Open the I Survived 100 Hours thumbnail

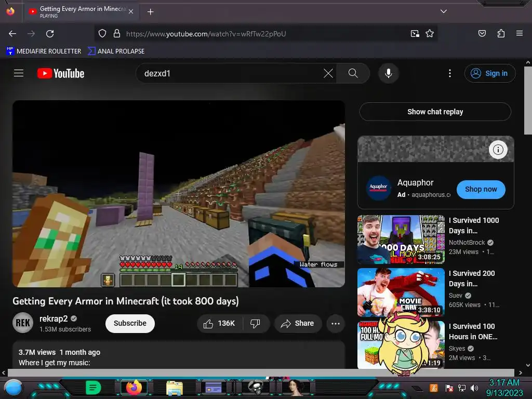[401, 345]
